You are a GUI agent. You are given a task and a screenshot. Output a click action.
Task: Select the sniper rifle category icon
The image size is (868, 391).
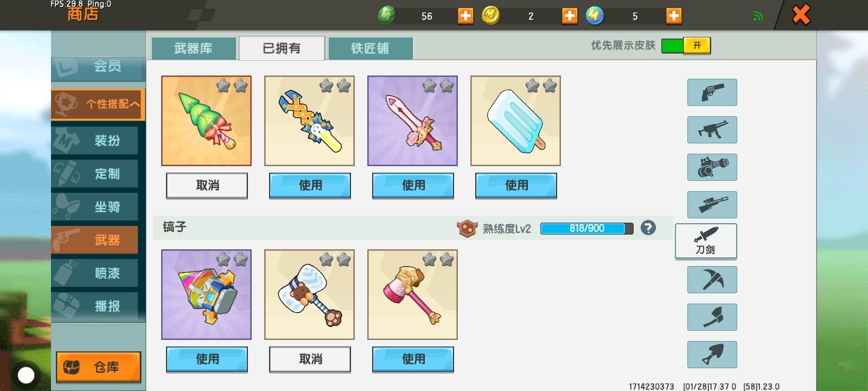click(x=712, y=205)
